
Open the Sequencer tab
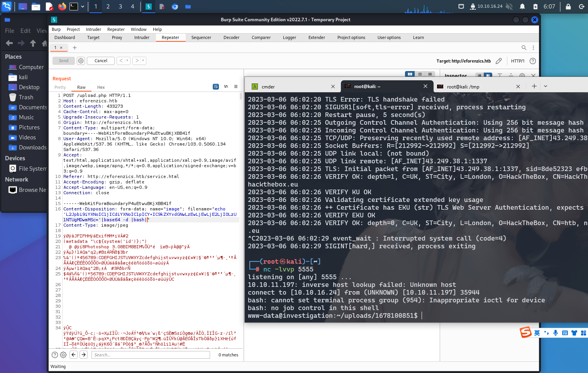pyautogui.click(x=201, y=37)
